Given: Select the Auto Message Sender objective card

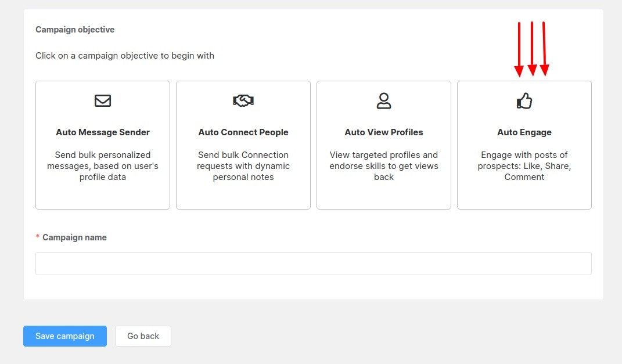Looking at the screenshot, I should [102, 145].
